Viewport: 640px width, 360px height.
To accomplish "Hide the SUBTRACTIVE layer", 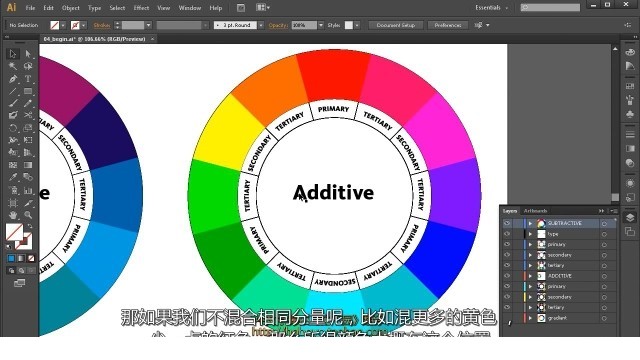I will tap(507, 223).
